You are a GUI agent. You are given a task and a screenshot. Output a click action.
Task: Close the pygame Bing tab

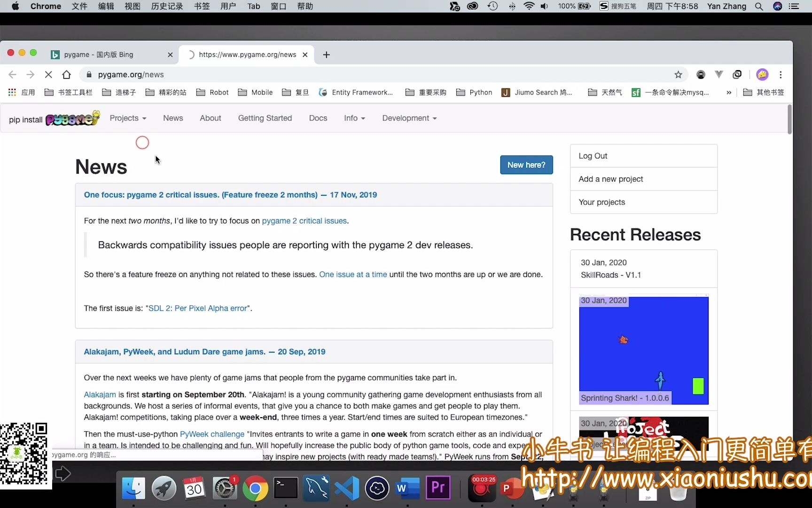pyautogui.click(x=170, y=55)
